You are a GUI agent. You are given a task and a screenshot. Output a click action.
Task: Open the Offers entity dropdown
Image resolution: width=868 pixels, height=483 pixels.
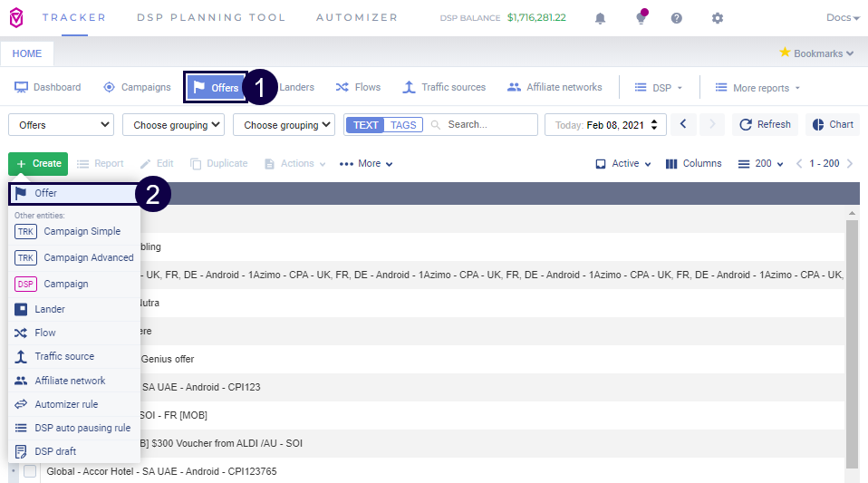tap(61, 125)
